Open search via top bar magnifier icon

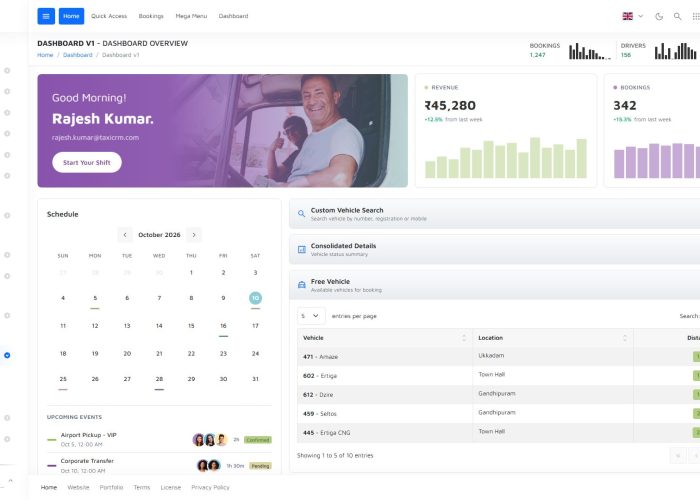pos(677,16)
